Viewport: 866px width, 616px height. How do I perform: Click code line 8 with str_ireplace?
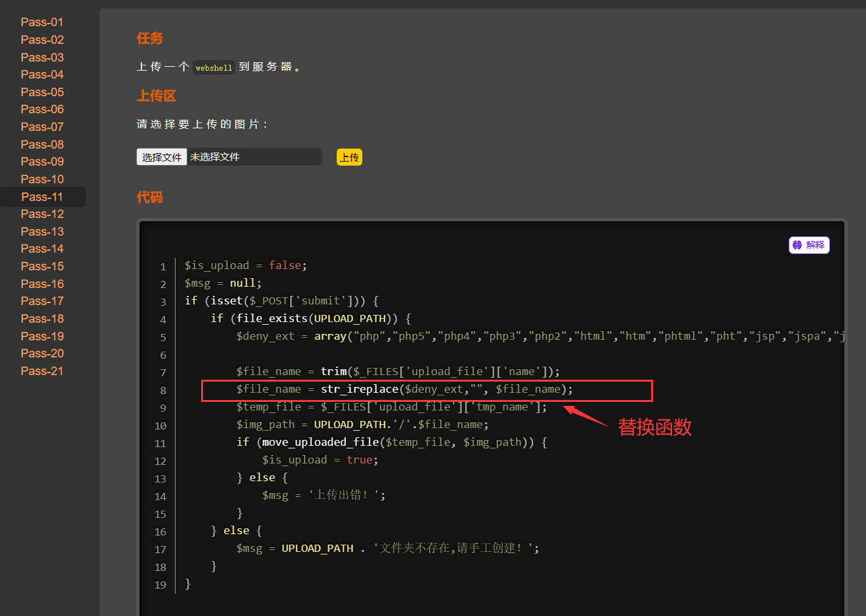404,390
